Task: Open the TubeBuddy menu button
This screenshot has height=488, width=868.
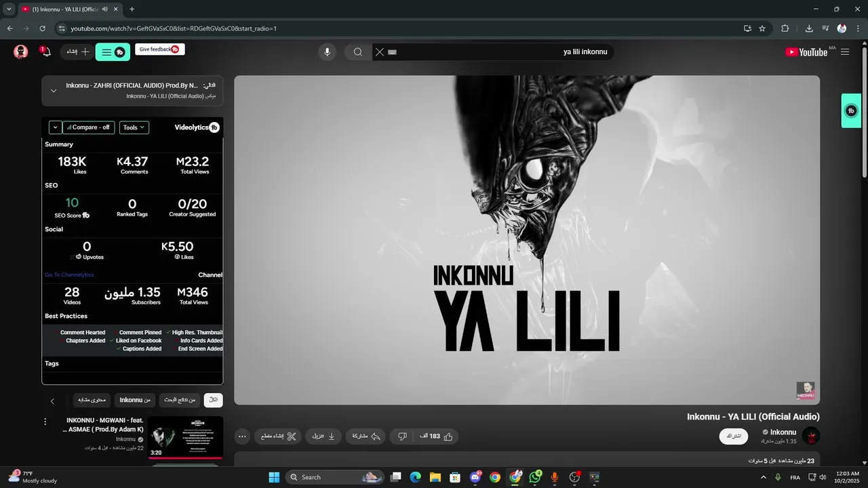Action: (x=113, y=52)
